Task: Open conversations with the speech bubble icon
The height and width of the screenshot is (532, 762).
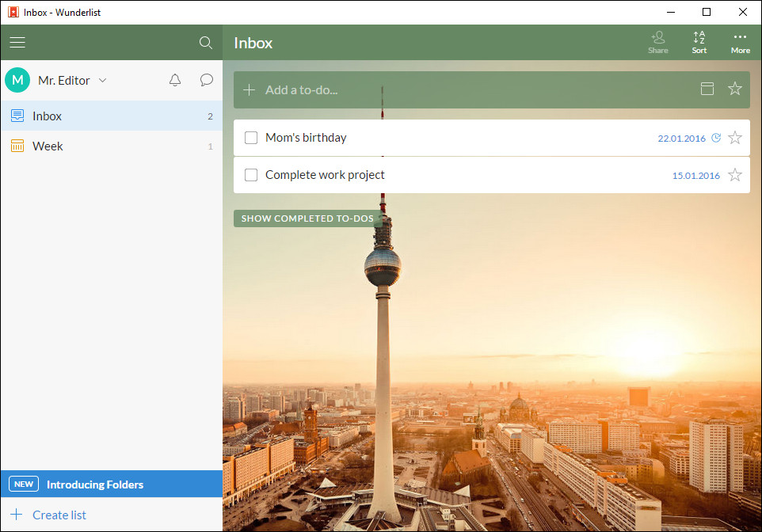Action: click(x=207, y=80)
